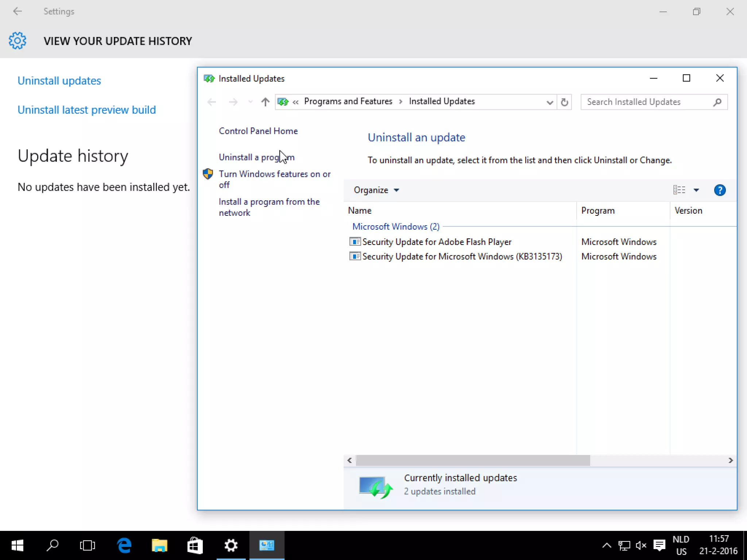Open the address bar history dropdown

tap(550, 102)
